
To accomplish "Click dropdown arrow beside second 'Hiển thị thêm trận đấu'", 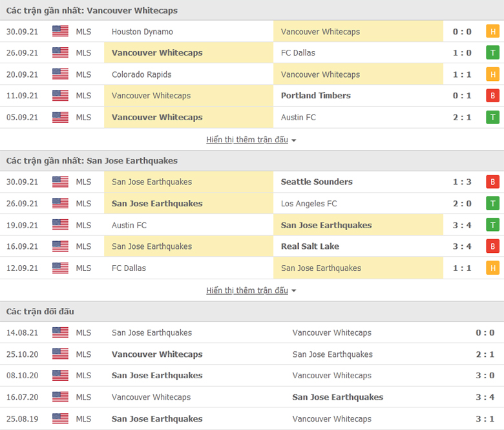I will pos(293,291).
